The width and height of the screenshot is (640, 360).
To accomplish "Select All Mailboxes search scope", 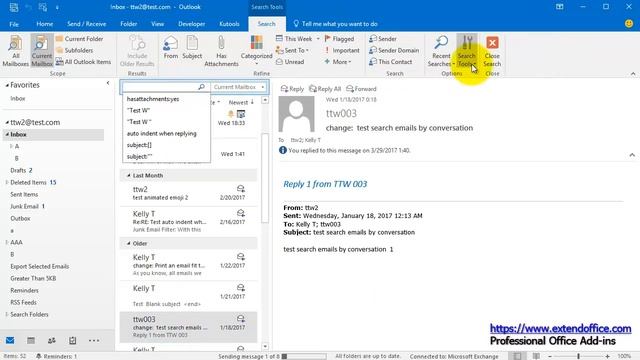I will coord(16,51).
